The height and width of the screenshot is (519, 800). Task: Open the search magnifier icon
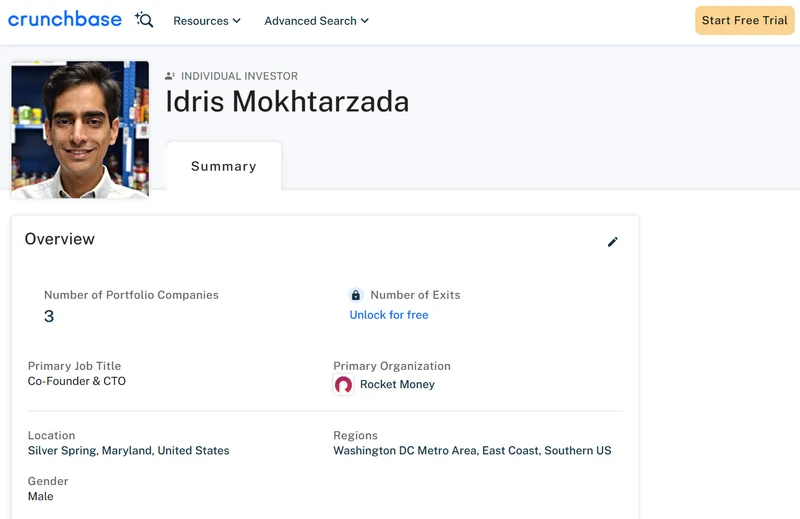(144, 20)
